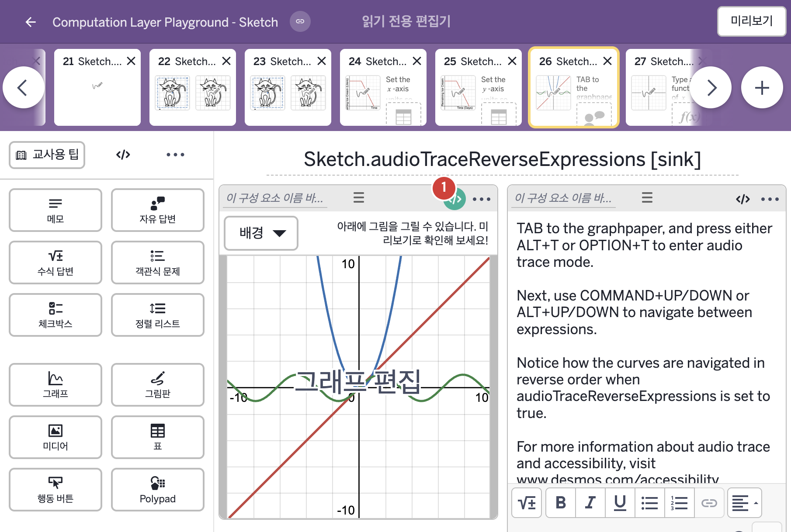
Task: Add a 체크박스 checkbox component
Action: coord(56,315)
